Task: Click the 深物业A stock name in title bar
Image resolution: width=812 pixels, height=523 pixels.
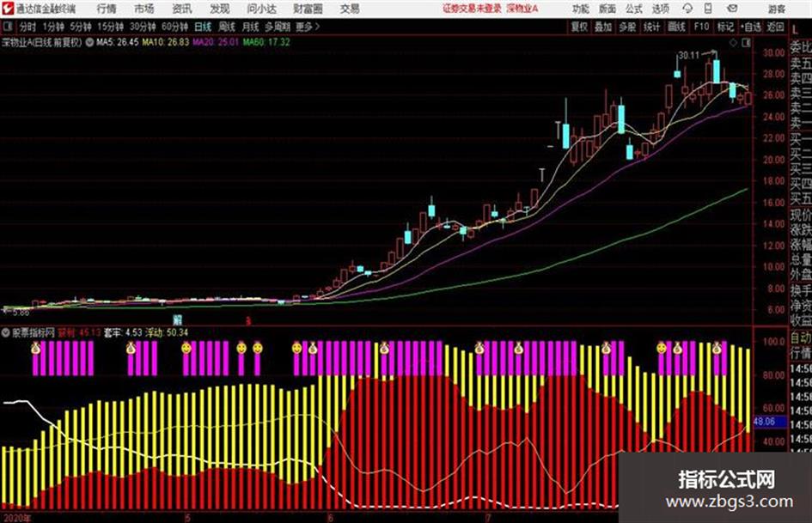Action: 522,9
